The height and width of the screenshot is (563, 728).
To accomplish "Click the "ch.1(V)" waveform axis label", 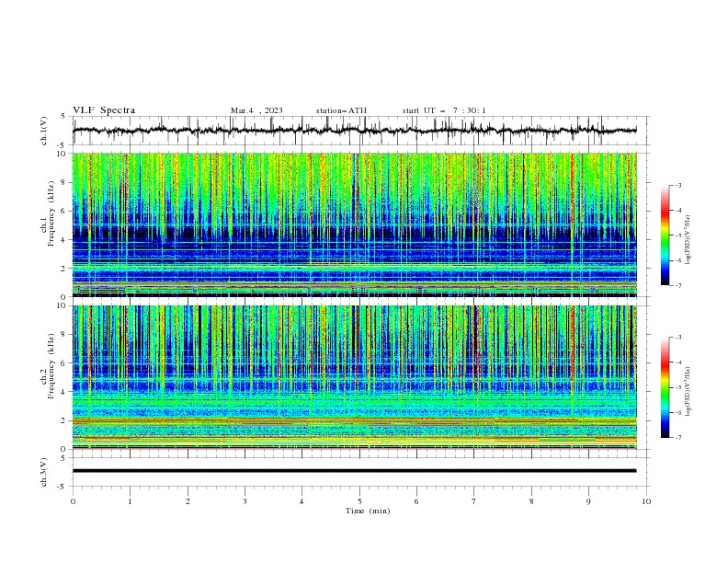I will (x=44, y=131).
